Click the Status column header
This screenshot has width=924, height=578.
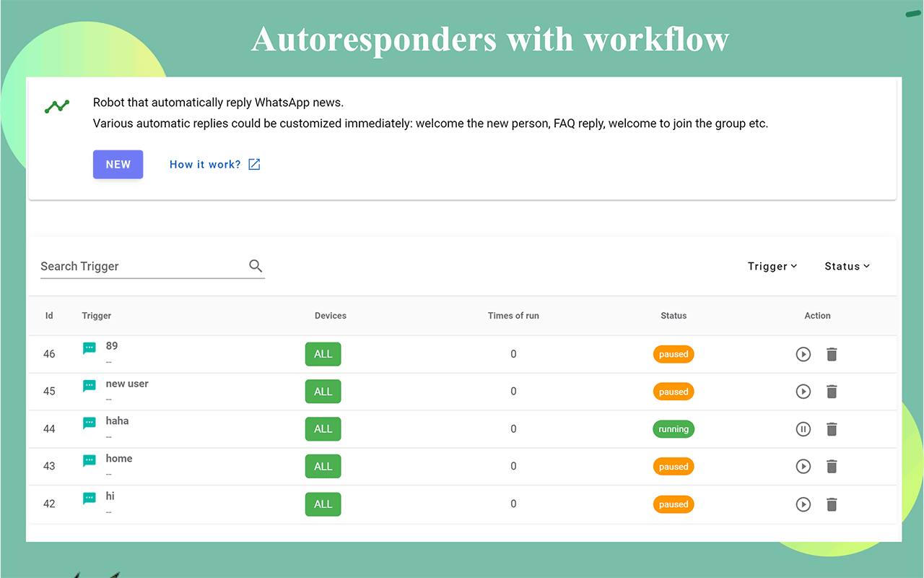coord(674,316)
